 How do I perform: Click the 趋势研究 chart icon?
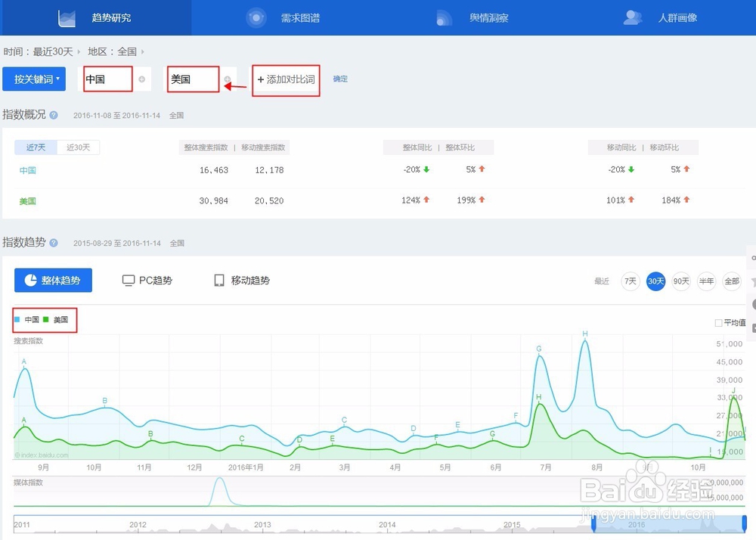click(x=67, y=18)
